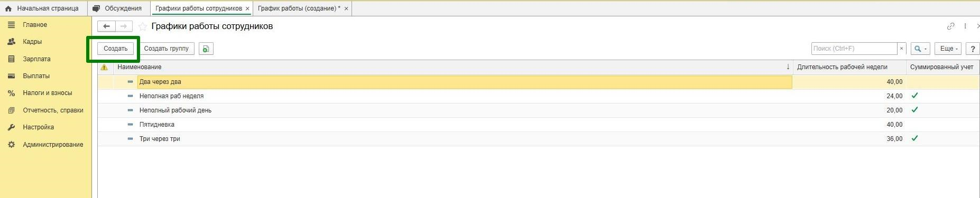Open the Настройка section
The height and width of the screenshot is (198, 980).
[x=39, y=127]
